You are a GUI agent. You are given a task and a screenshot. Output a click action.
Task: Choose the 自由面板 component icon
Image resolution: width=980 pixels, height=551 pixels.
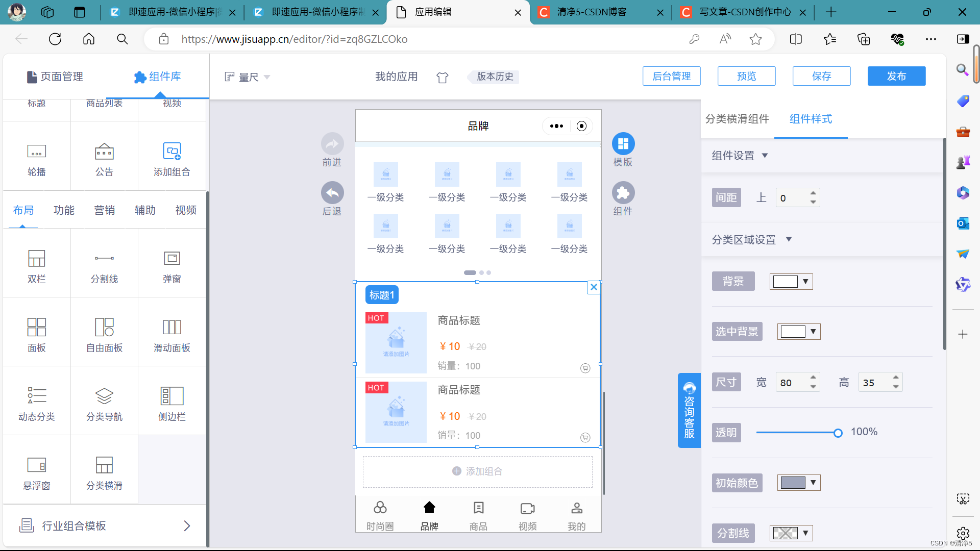click(x=104, y=327)
